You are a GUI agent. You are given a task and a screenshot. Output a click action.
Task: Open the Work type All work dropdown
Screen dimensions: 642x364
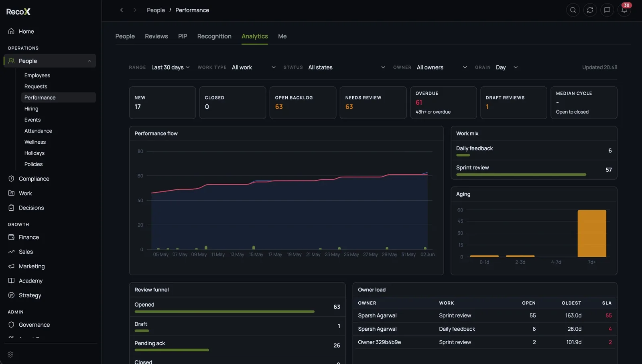pyautogui.click(x=254, y=67)
